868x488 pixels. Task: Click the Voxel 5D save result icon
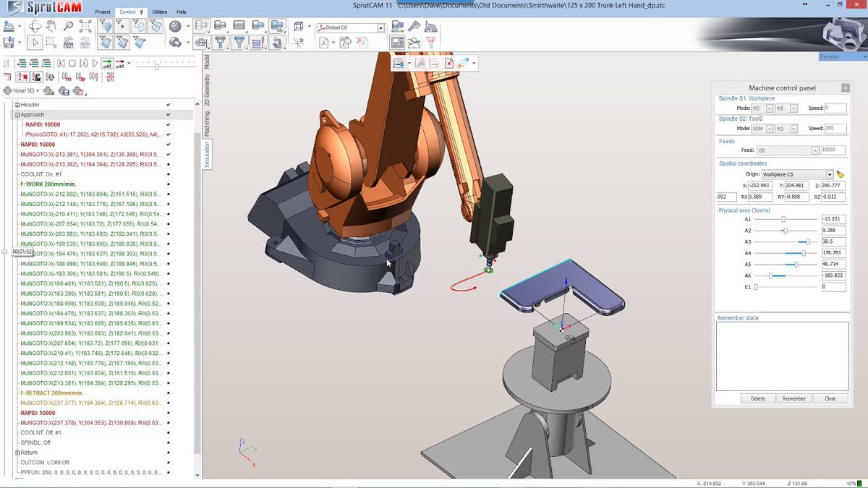(64, 91)
